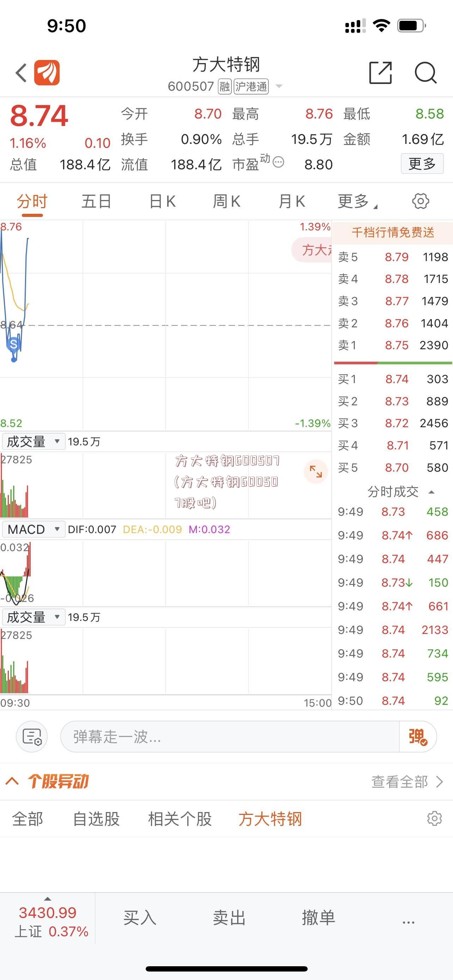Select the 卖3 order row at 8.77
This screenshot has height=980, width=453.
tap(393, 301)
